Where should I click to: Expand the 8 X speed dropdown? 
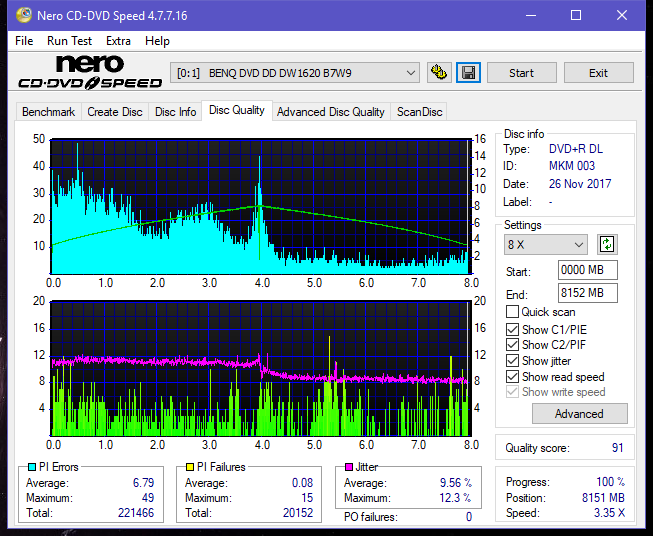(546, 244)
